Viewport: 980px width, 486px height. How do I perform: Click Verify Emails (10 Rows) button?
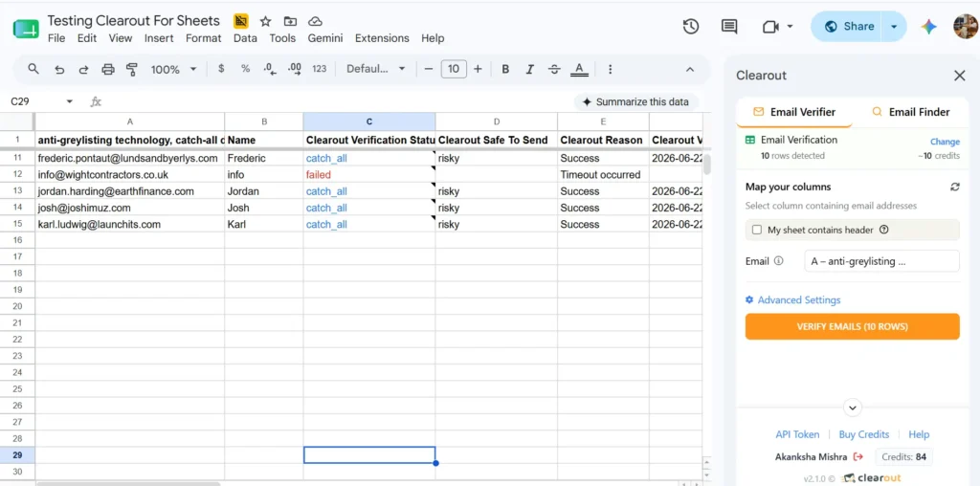[x=852, y=326]
